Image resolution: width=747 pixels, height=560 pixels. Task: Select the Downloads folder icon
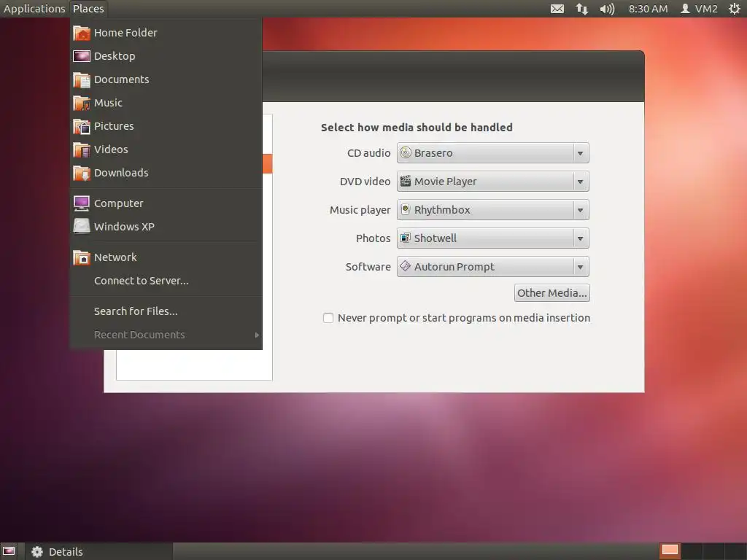pos(82,173)
